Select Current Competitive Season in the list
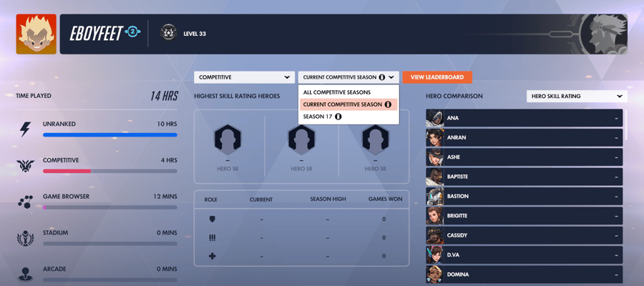Screen dimensions: 644x286 pos(348,104)
